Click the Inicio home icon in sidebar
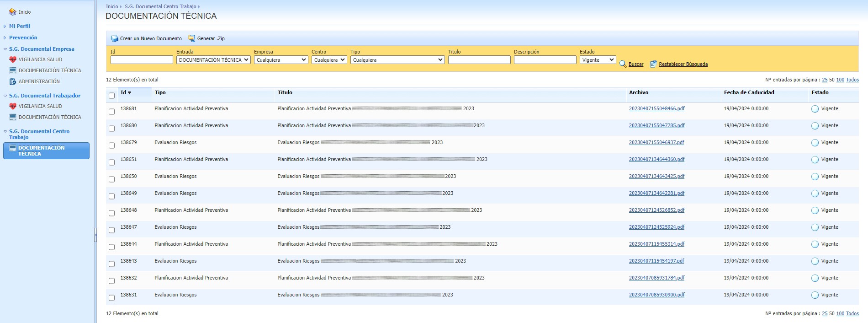868x323 pixels. click(x=13, y=12)
